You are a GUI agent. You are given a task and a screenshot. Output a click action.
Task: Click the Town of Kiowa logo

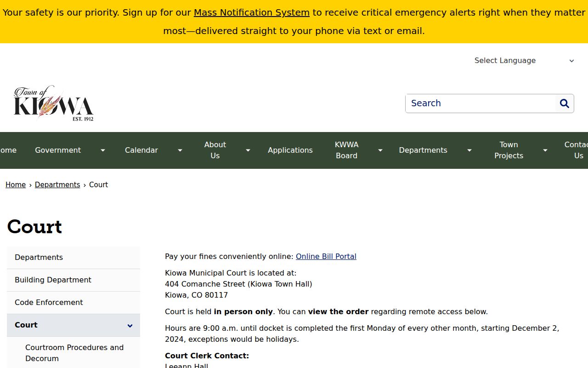(54, 103)
